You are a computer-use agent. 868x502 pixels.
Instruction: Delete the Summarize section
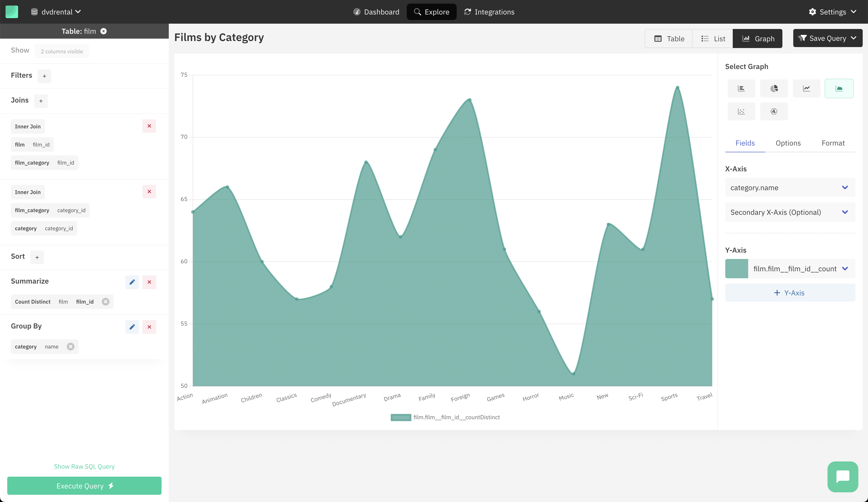(x=149, y=282)
